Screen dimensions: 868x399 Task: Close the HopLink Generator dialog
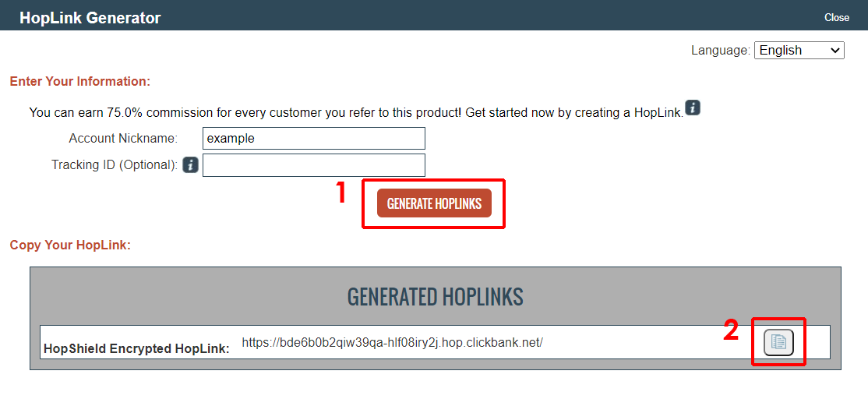point(837,18)
